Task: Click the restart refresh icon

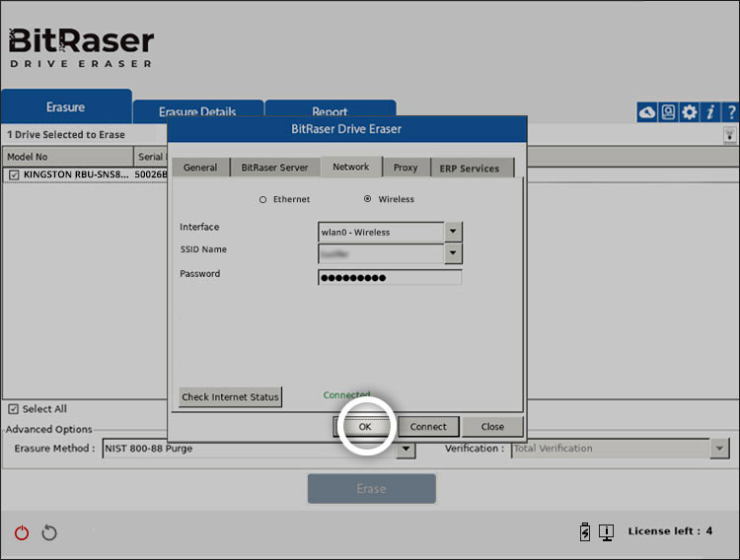Action: click(x=49, y=532)
